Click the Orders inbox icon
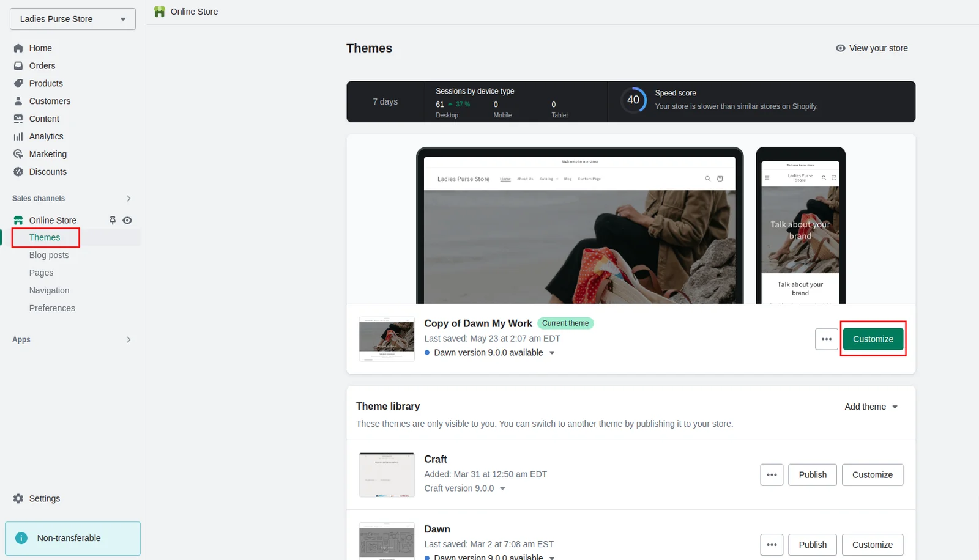 point(18,66)
